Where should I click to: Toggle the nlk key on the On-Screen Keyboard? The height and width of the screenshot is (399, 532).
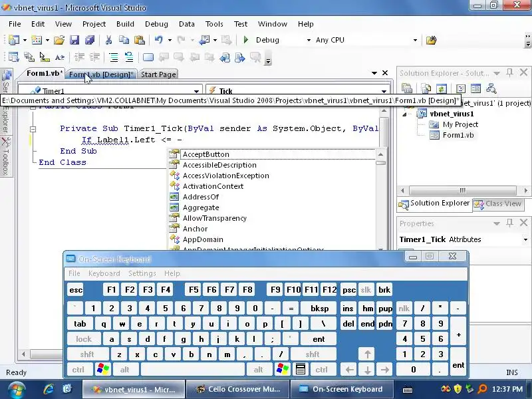tap(404, 309)
